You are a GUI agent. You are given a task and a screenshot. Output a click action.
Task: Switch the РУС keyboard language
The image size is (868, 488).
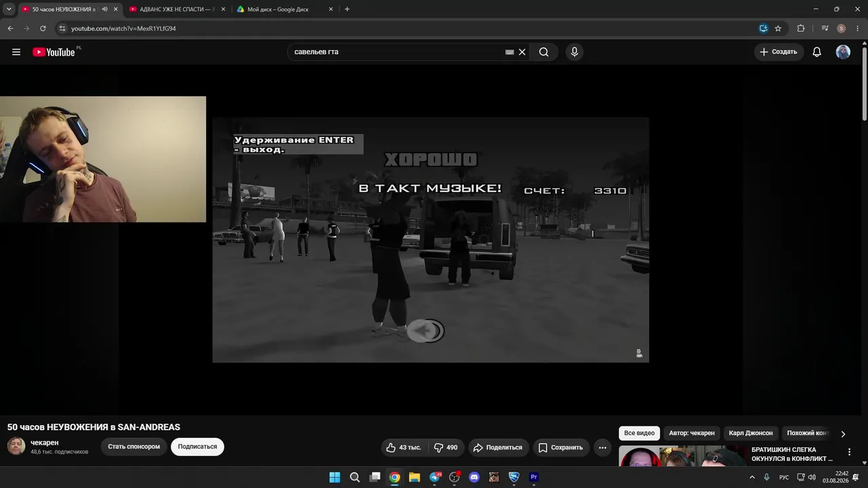click(784, 477)
